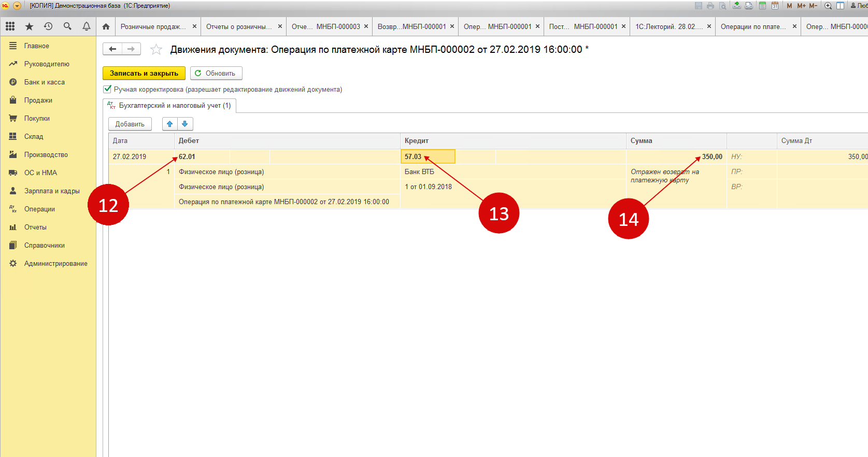Close the Возвр...МНБП-000001 tab

[452, 26]
